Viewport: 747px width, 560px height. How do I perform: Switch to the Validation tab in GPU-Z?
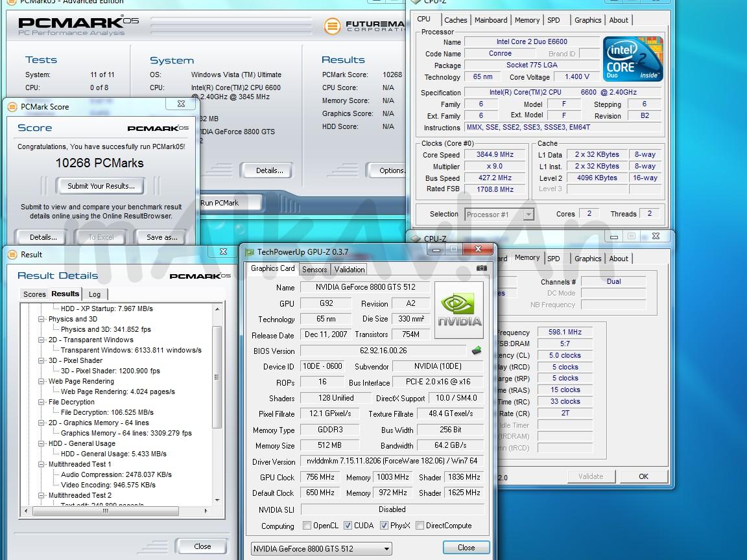click(x=350, y=270)
